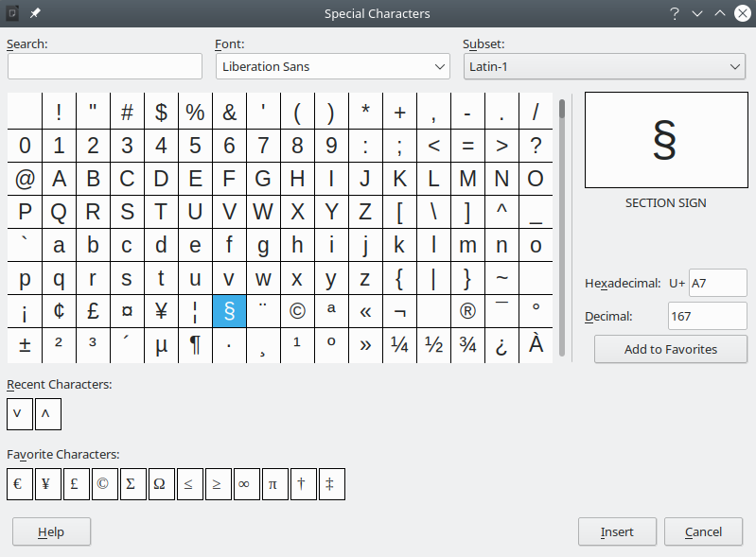Screen dimensions: 756x557
Task: Select the percent sign % character
Action: [x=195, y=112]
